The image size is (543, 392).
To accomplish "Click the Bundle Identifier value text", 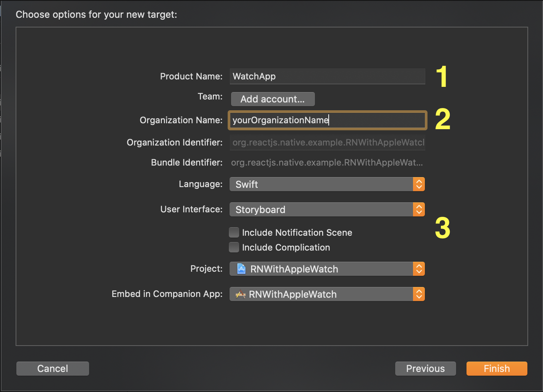I will (327, 163).
